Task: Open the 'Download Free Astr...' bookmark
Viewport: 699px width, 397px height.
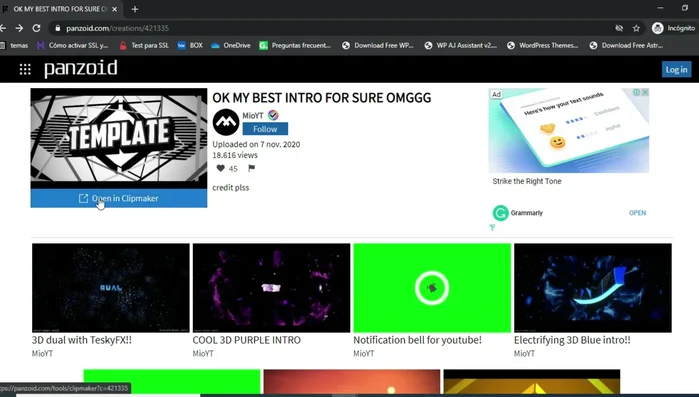Action: [x=626, y=45]
